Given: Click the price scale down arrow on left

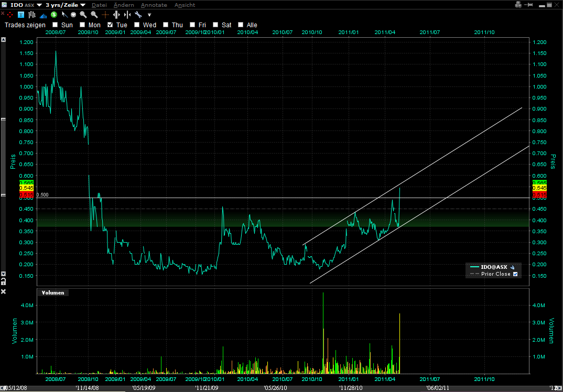Looking at the screenshot, I should 3,274.
